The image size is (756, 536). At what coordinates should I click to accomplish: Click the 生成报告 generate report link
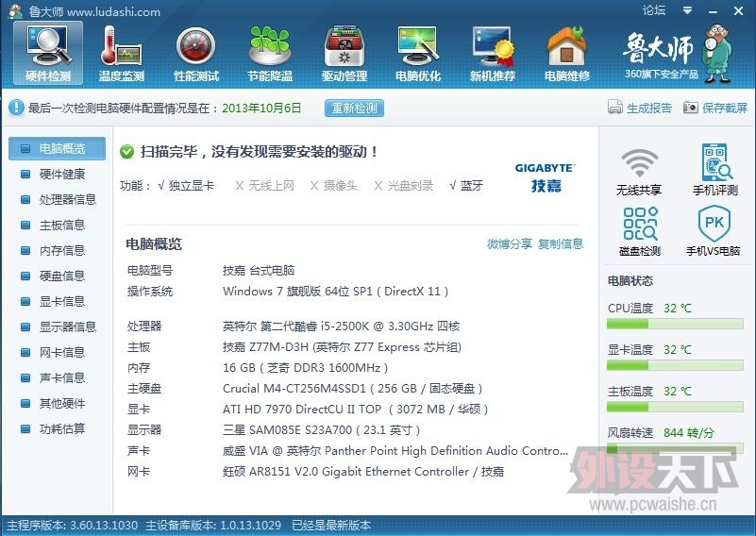click(649, 108)
